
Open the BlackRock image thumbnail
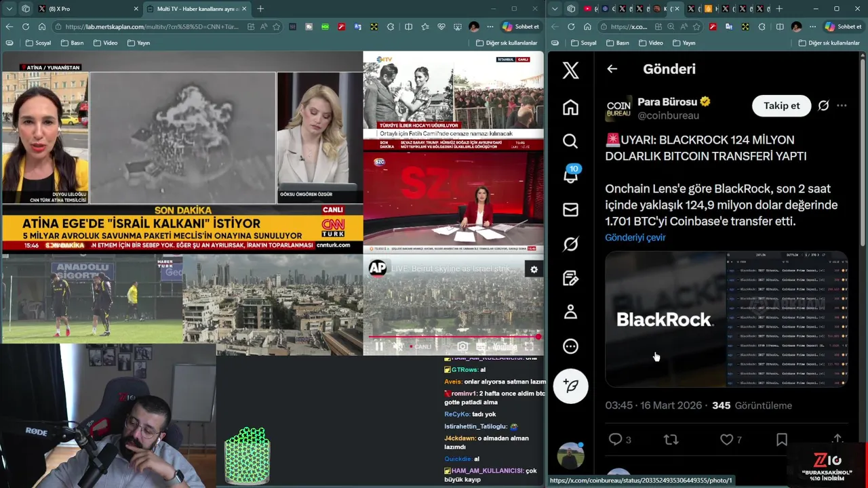tap(665, 319)
